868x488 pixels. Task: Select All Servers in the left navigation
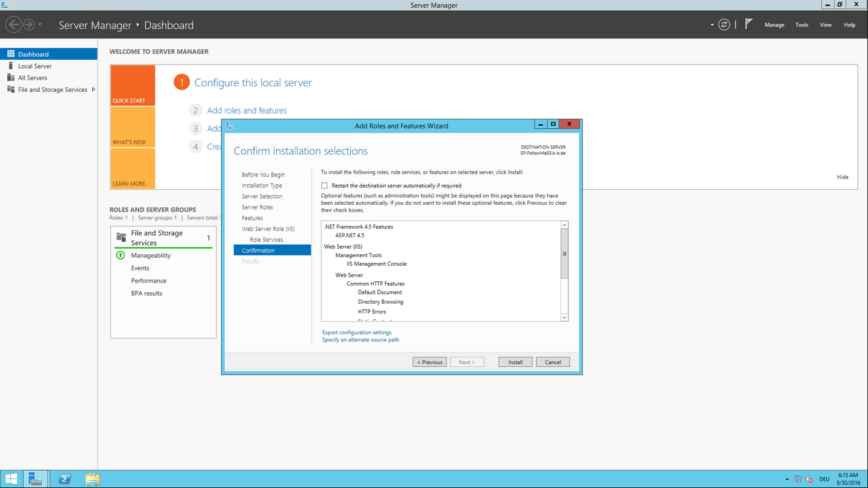click(48, 78)
